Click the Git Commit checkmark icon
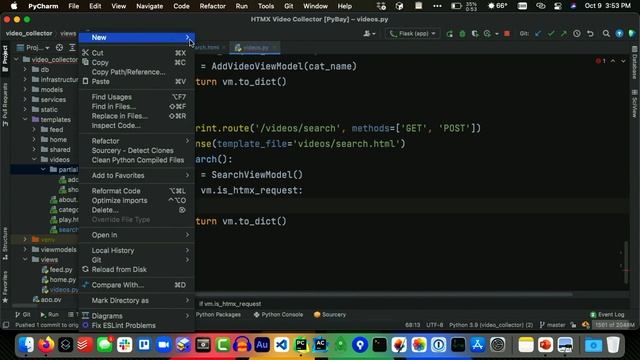The image size is (640, 360). point(551,34)
